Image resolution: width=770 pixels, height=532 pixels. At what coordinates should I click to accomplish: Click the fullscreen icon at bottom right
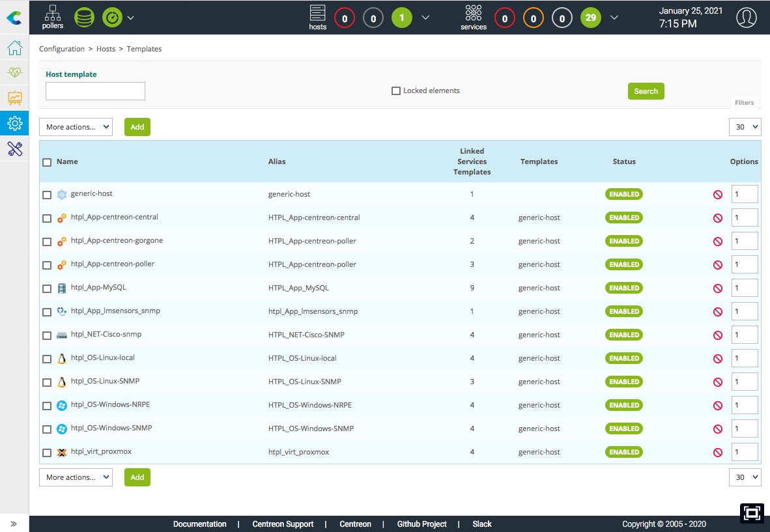point(751,513)
